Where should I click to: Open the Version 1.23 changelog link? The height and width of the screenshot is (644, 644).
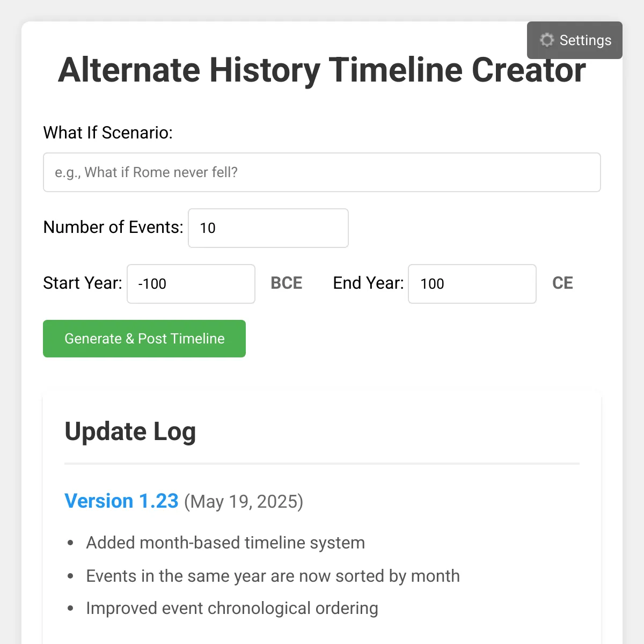(121, 501)
